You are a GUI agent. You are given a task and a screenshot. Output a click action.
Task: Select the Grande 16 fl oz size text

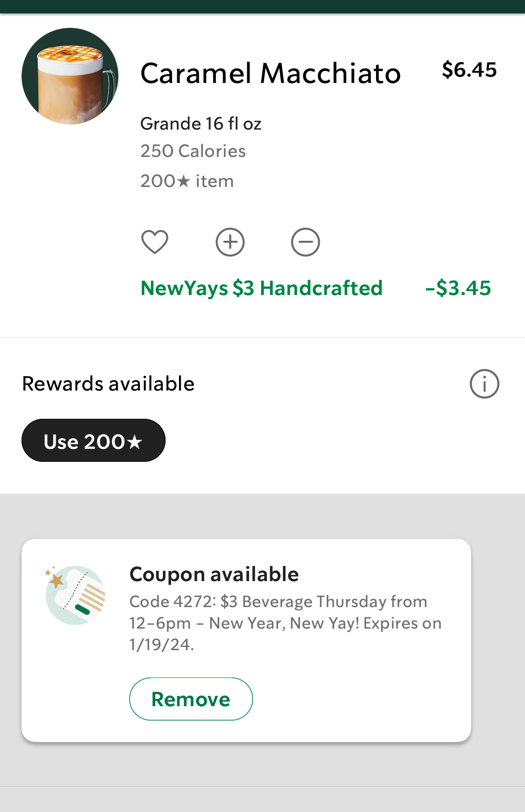[x=201, y=124]
